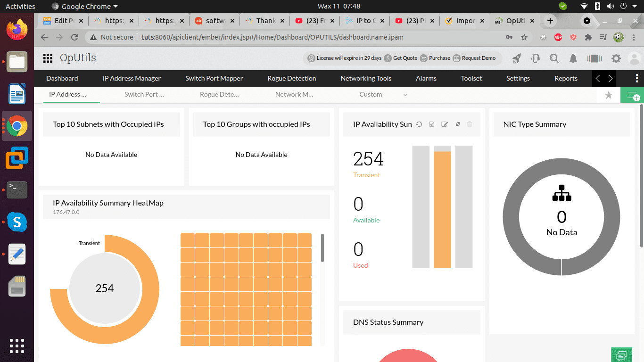The image size is (644, 362).
Task: Open the Alarms menu
Action: pyautogui.click(x=426, y=78)
